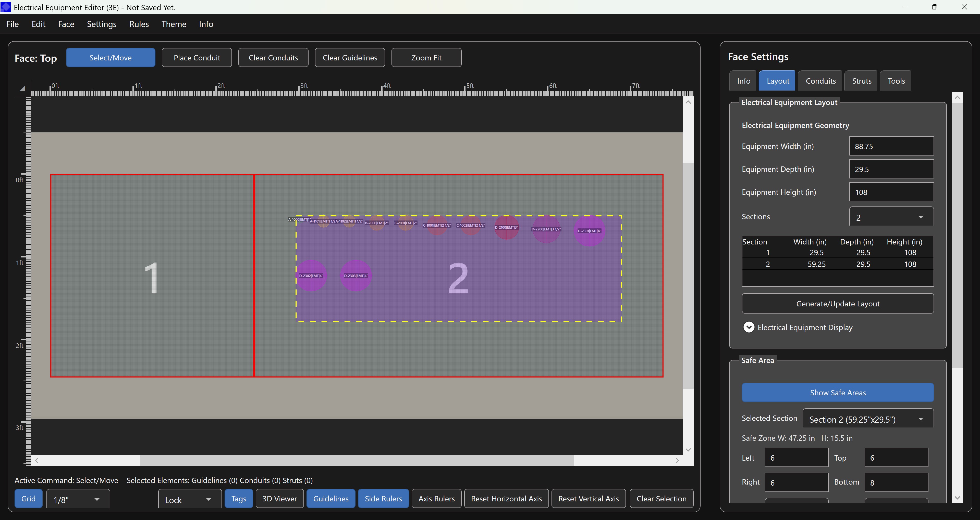
Task: Toggle the Side Rulers button
Action: click(x=383, y=499)
